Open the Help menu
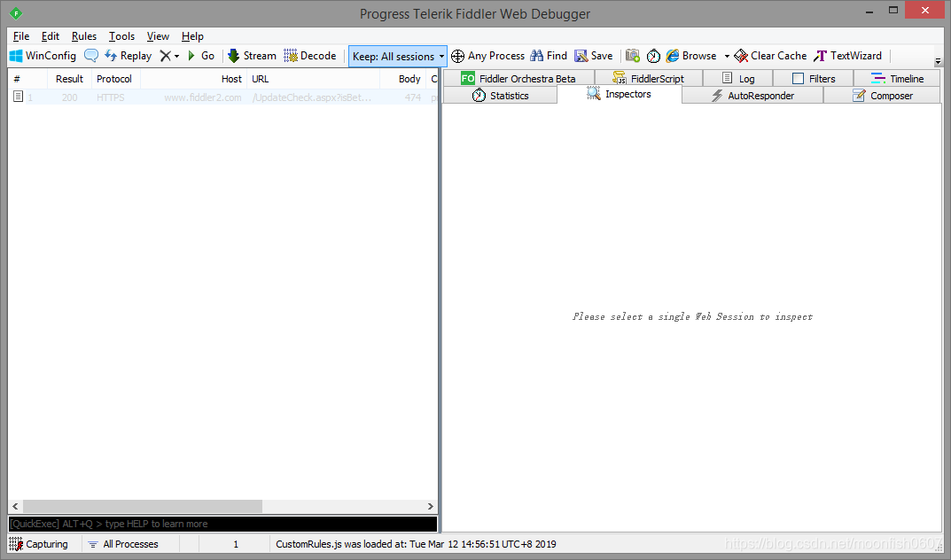The image size is (951, 560). [x=192, y=36]
